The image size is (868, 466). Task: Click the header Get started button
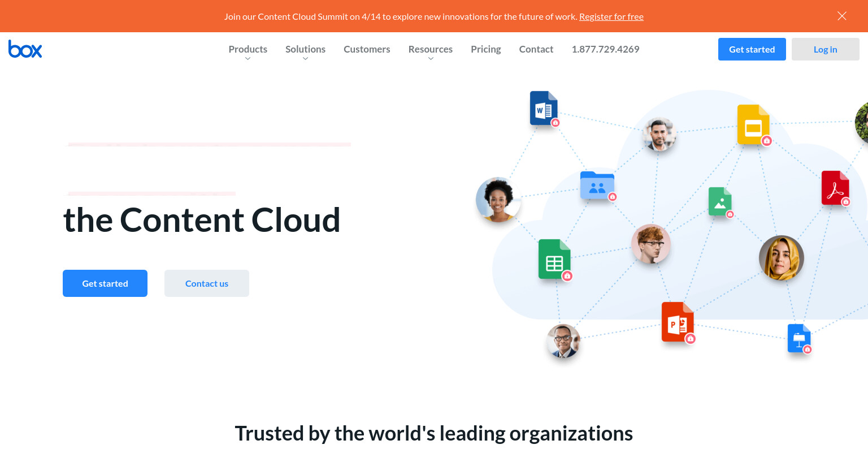(752, 49)
